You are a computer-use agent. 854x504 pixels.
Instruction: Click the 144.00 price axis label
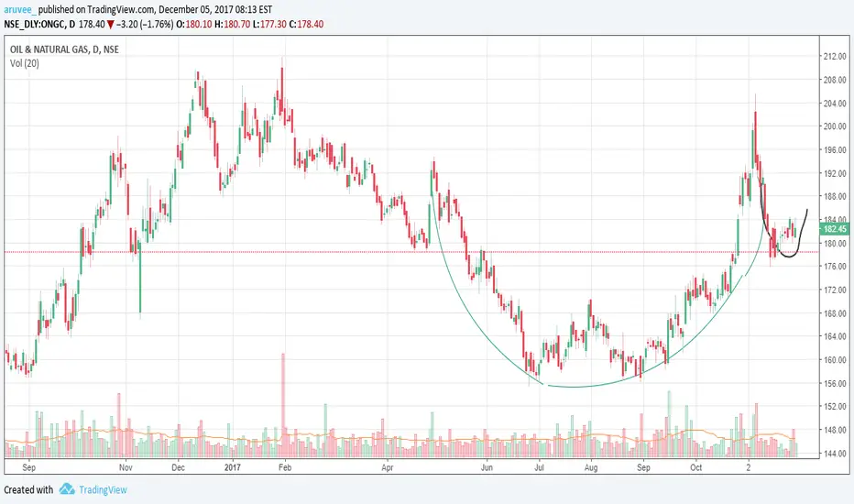[835, 453]
